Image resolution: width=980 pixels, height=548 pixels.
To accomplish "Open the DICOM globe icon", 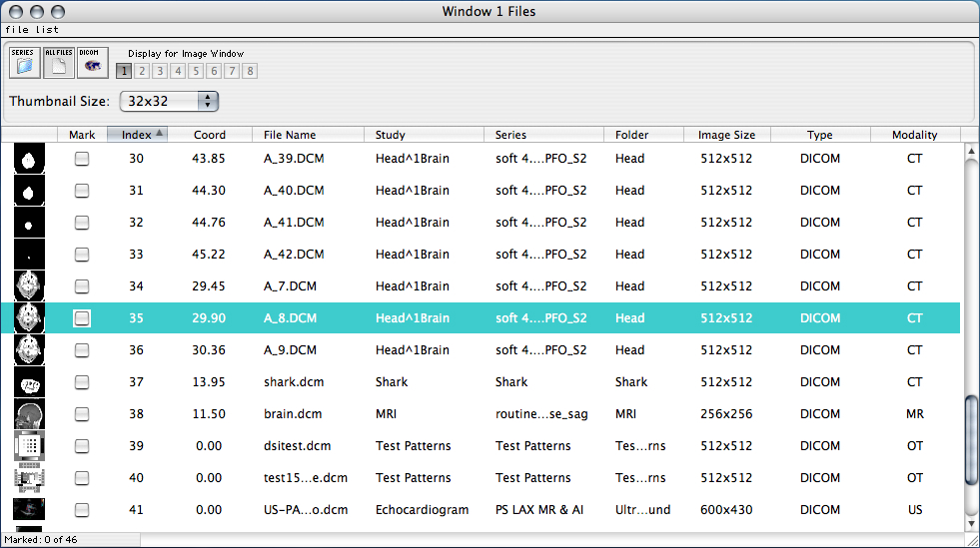I will click(93, 63).
